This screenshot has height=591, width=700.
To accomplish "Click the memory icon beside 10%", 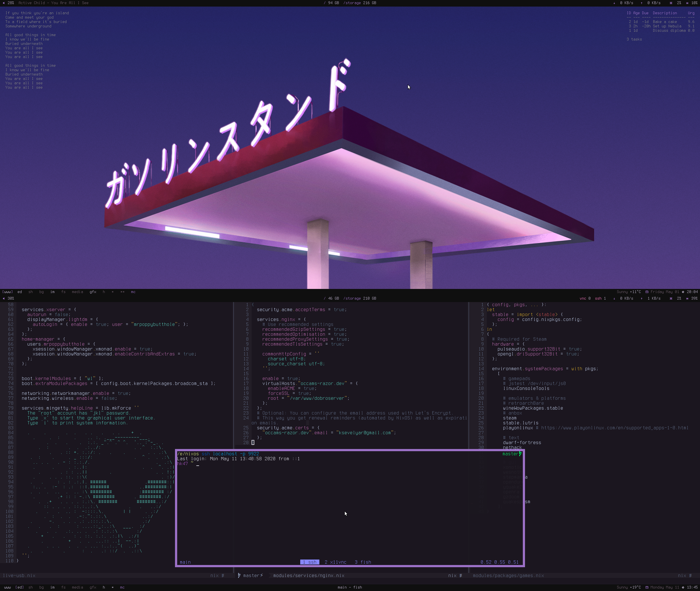I will tap(687, 3).
